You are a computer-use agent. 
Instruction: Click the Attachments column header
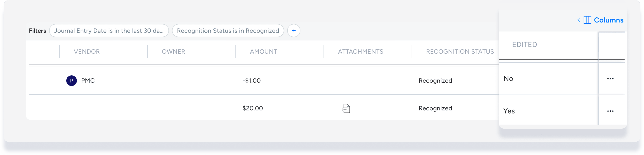coord(361,51)
